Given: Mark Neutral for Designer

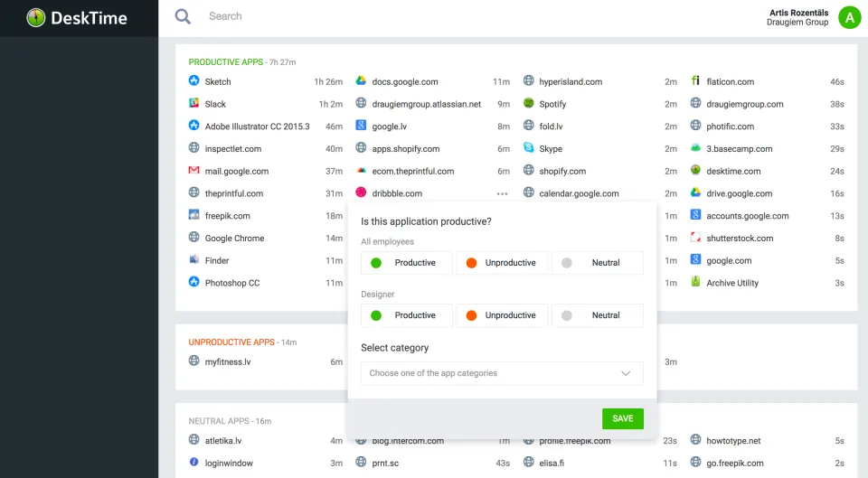Looking at the screenshot, I should pyautogui.click(x=598, y=315).
